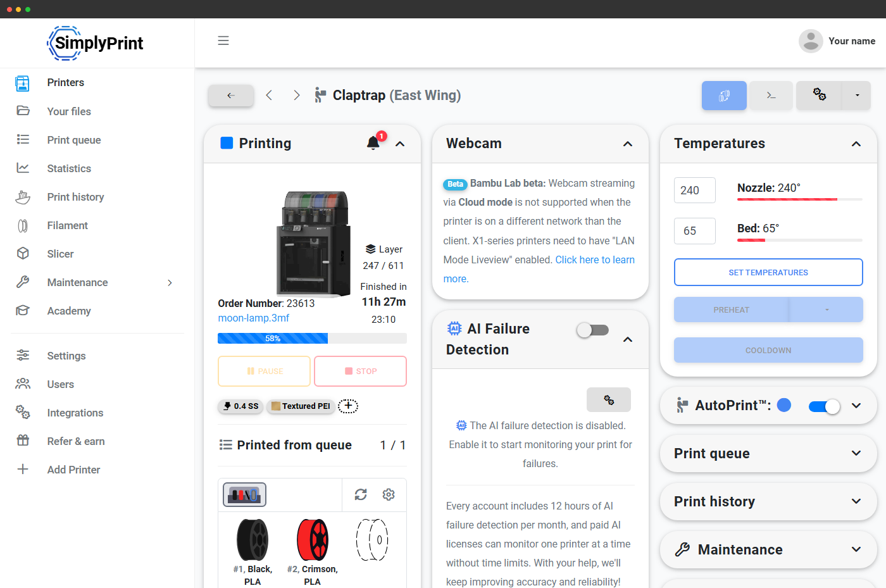886x588 pixels.
Task: Click the bed temperature bar
Action: tap(800, 240)
